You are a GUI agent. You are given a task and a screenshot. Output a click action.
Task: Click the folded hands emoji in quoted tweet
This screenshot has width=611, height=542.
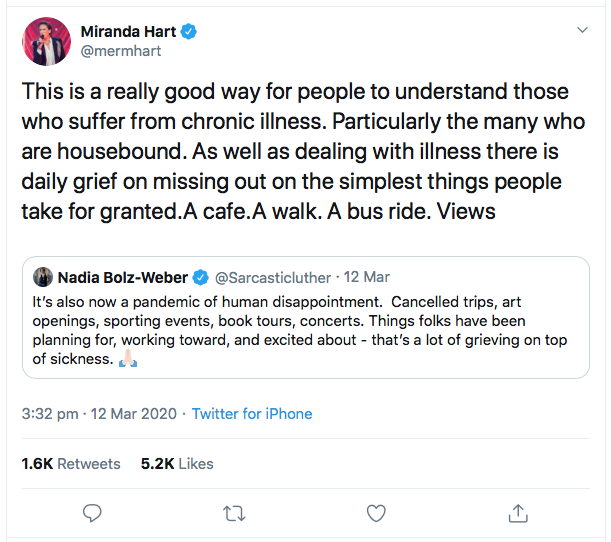tap(128, 358)
